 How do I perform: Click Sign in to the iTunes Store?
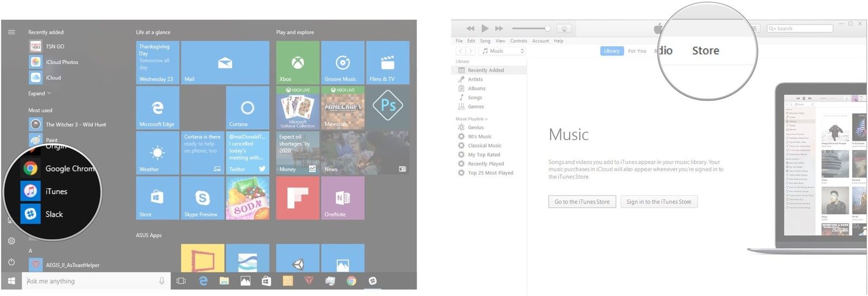click(659, 202)
